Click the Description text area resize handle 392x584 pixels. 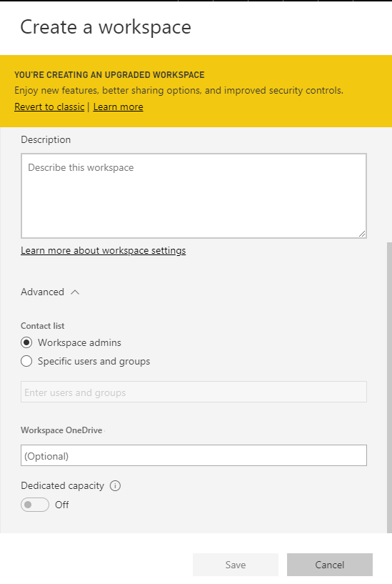(x=362, y=234)
